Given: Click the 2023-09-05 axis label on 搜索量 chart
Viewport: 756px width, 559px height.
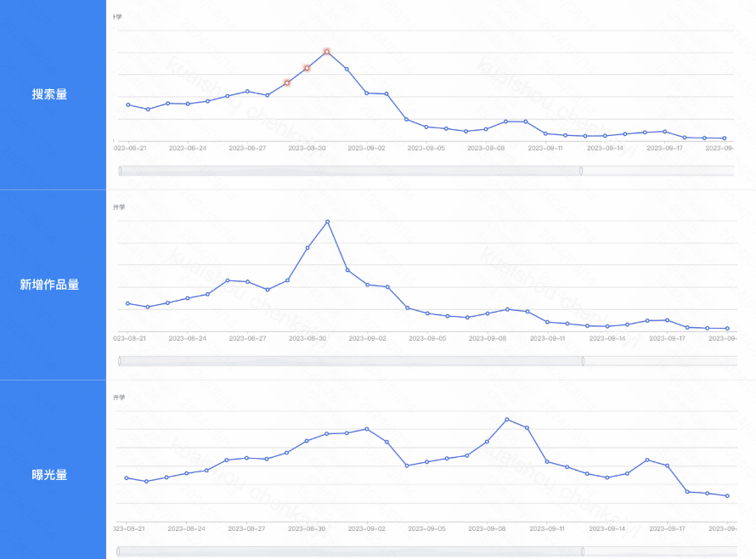Looking at the screenshot, I should click(x=426, y=148).
